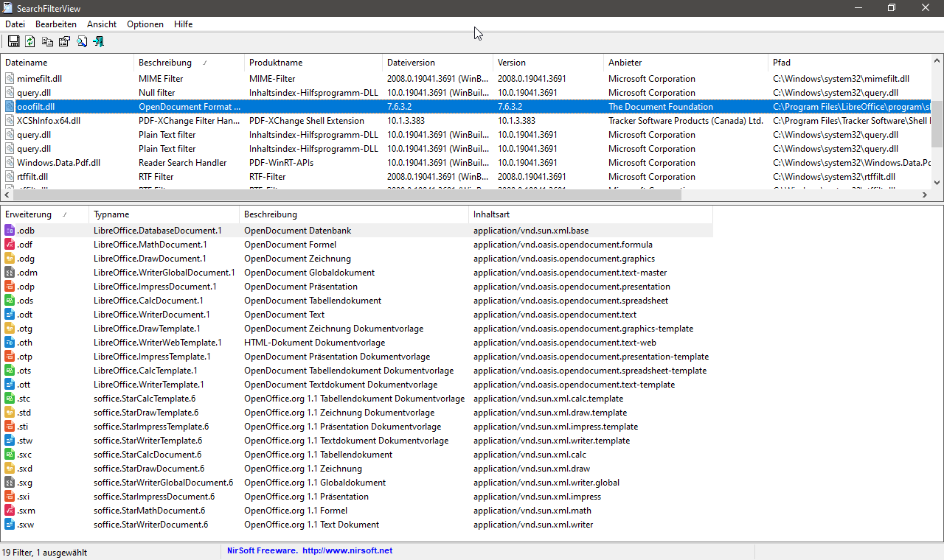944x560 pixels.
Task: Click upper list vertical scrollbar down arrow
Action: click(937, 183)
